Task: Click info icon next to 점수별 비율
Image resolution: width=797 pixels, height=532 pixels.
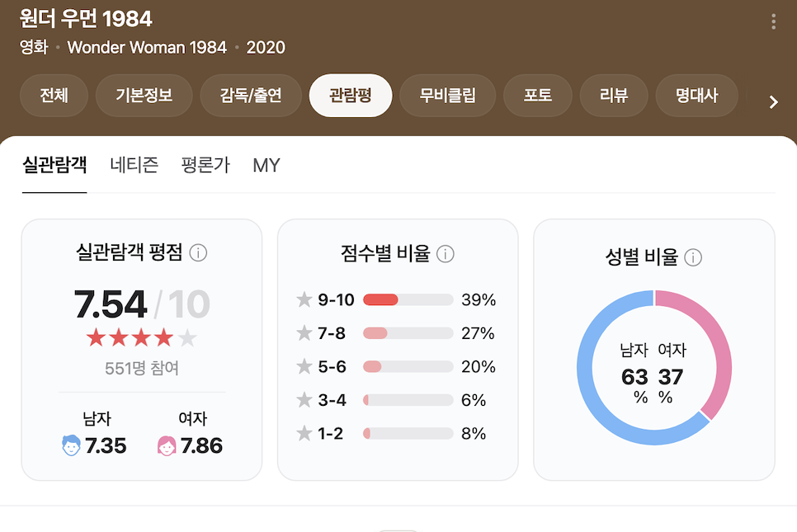Action: pos(446,253)
